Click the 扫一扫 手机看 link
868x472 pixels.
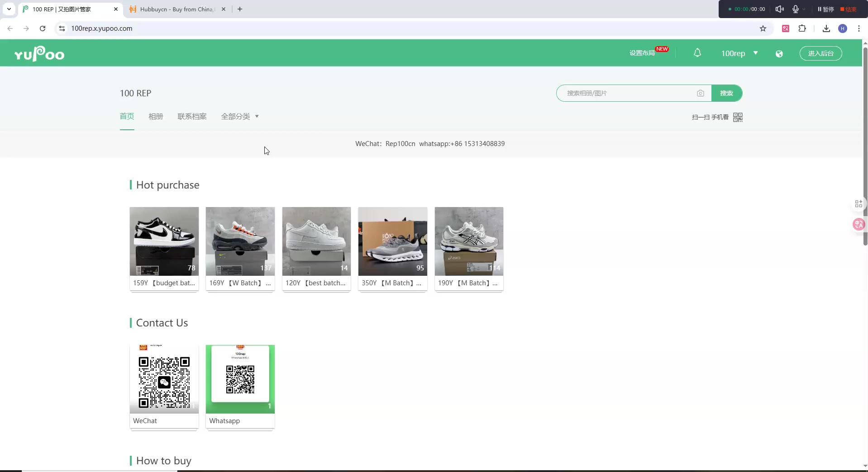[710, 117]
